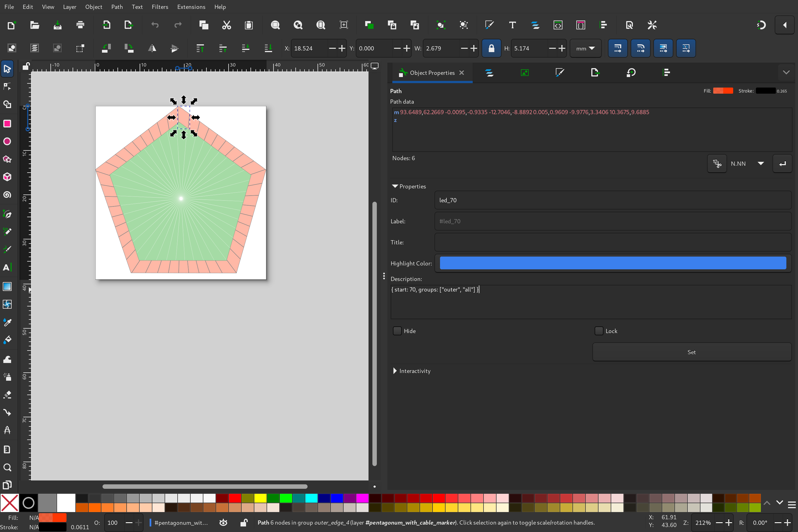Open the Filters menu
Viewport: 798px width, 532px height.
160,7
